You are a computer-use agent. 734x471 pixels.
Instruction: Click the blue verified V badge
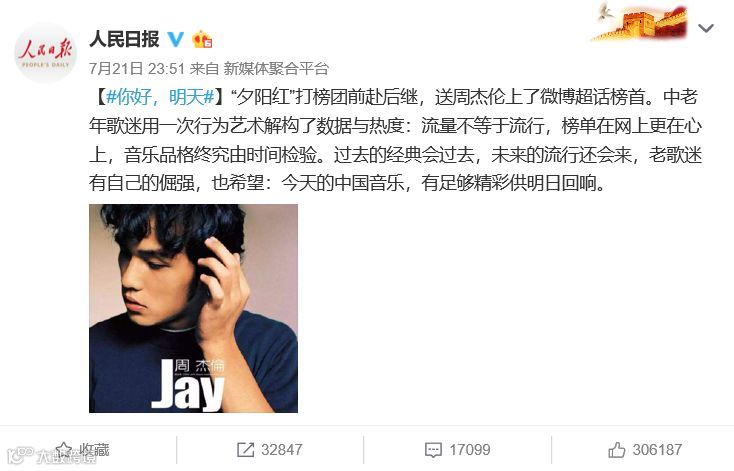[x=176, y=39]
